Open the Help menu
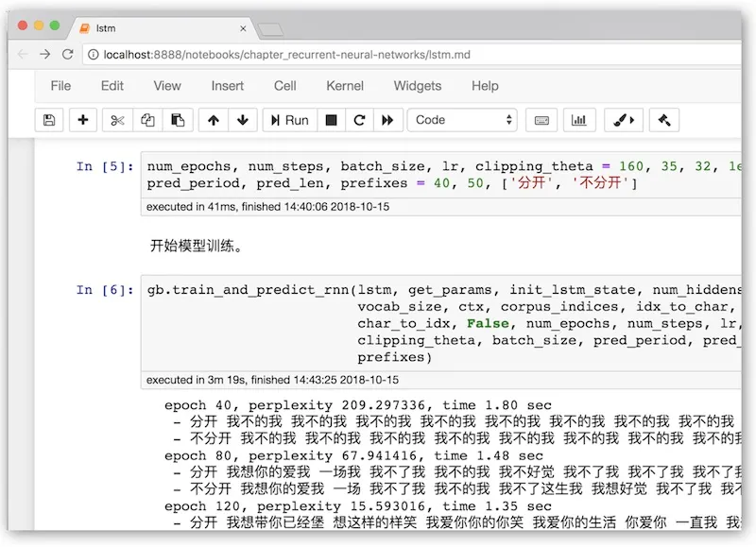 point(485,86)
